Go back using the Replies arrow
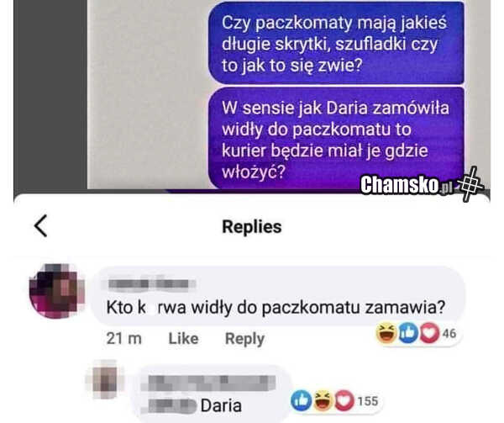The height and width of the screenshot is (423, 504). [x=41, y=226]
